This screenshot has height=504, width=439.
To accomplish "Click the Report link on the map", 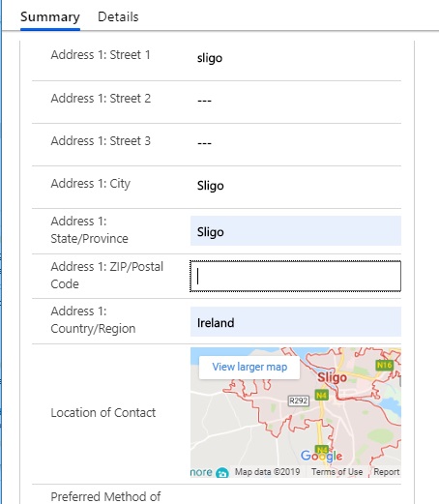I will pyautogui.click(x=387, y=472).
